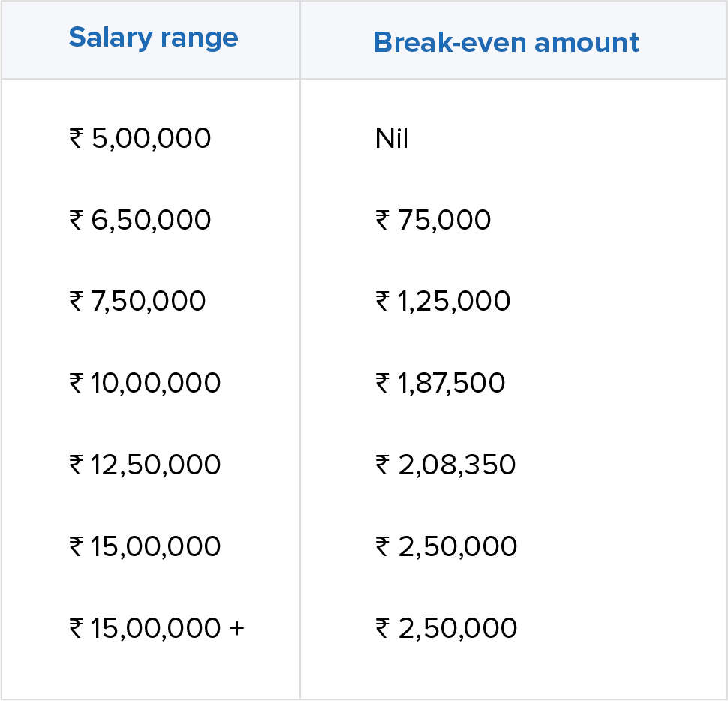Select the ₹ 15,00,000 + salary cell

[x=157, y=628]
